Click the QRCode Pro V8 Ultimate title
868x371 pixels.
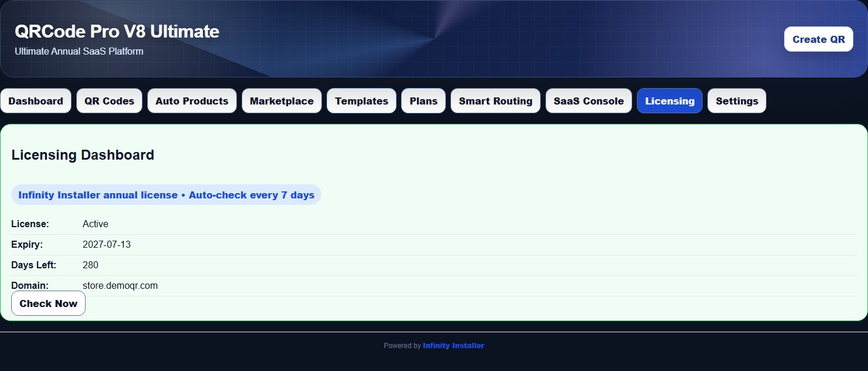[x=117, y=31]
